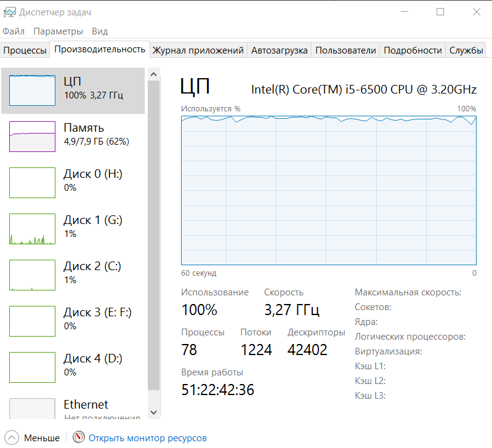The height and width of the screenshot is (448, 492).
Task: Click the ЦП heading text
Action: click(x=195, y=87)
